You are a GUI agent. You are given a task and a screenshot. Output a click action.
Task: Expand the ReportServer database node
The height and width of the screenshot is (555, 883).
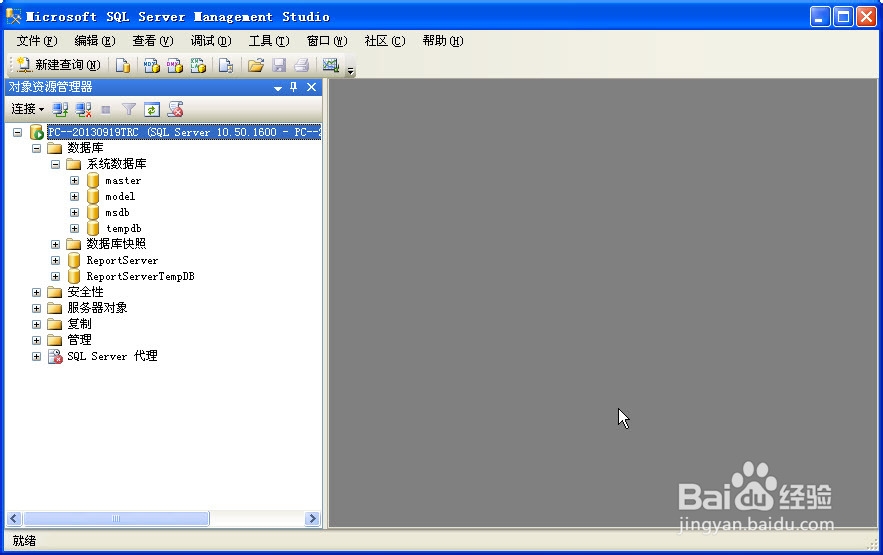tap(55, 261)
